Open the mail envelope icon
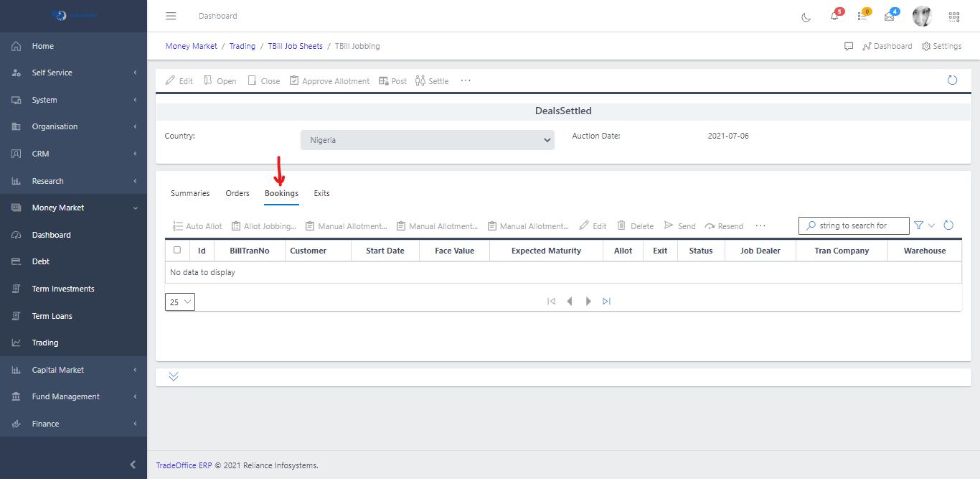The height and width of the screenshot is (479, 980). [890, 17]
